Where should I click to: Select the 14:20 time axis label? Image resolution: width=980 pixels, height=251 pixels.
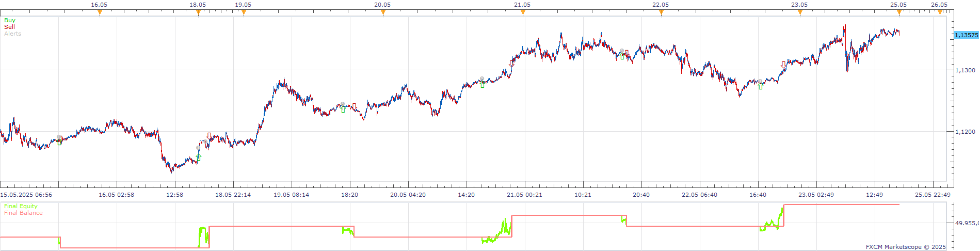coord(466,195)
